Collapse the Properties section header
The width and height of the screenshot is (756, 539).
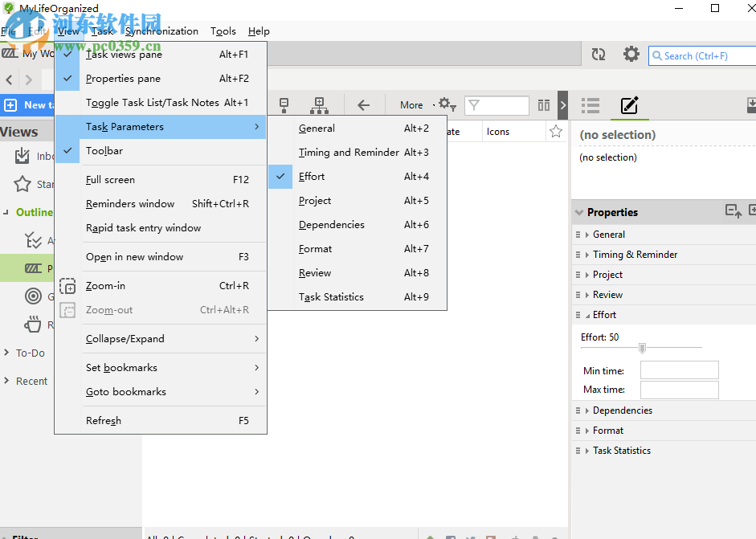580,211
